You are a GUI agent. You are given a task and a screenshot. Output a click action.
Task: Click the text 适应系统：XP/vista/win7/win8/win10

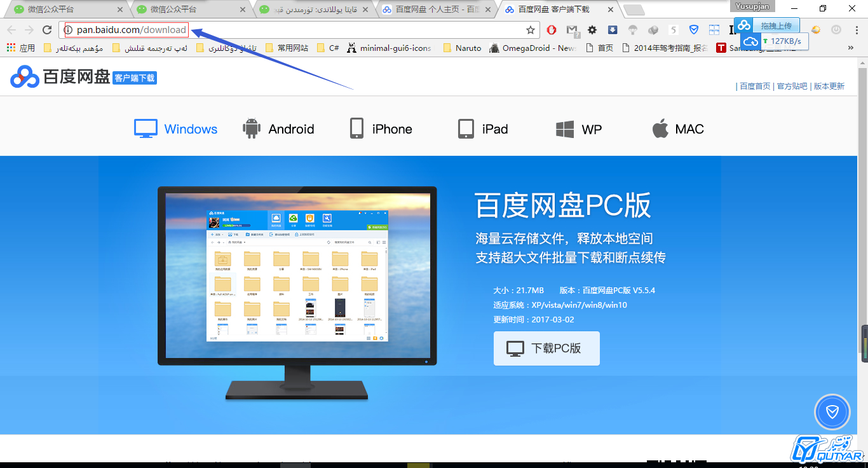click(x=560, y=305)
